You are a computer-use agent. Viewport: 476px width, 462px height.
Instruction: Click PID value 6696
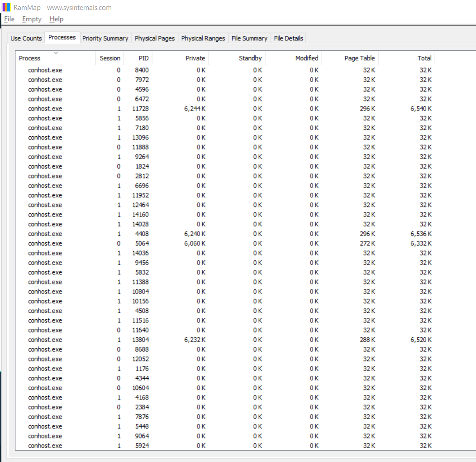point(142,185)
